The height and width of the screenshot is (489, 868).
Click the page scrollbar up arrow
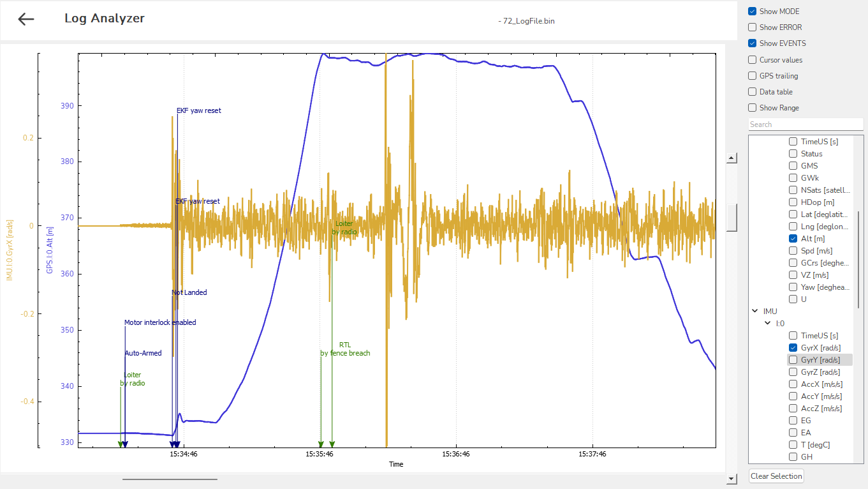coord(732,158)
